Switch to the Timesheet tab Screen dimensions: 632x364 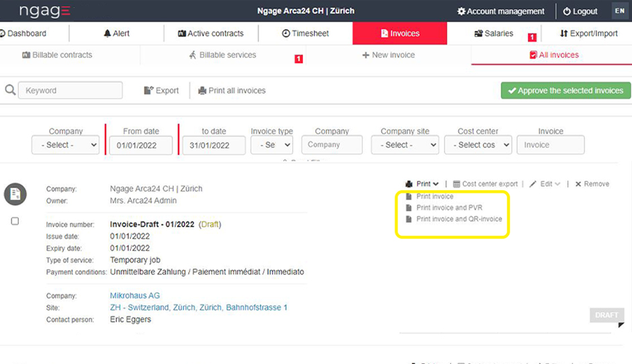(x=306, y=33)
